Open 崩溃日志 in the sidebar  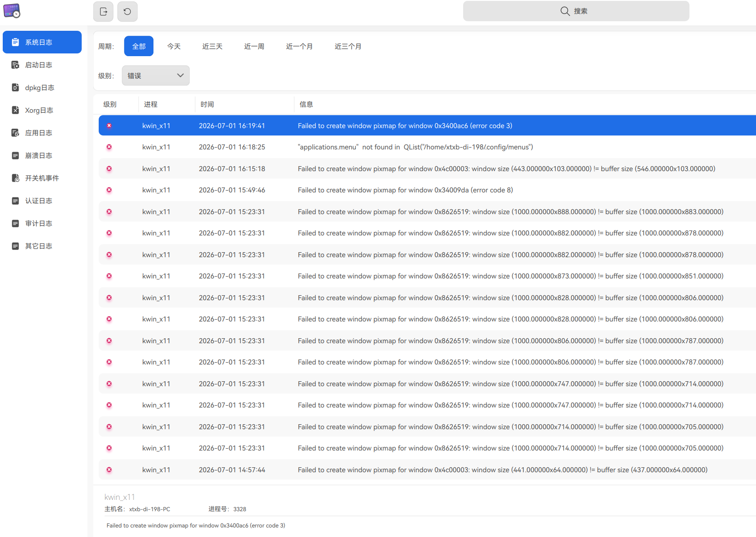pos(42,155)
